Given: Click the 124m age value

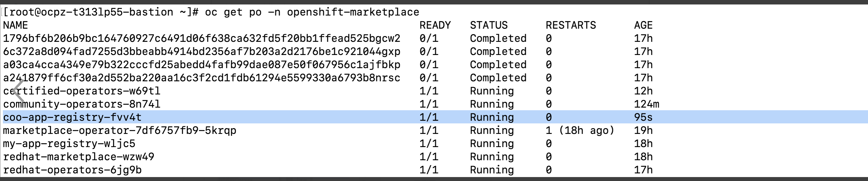Looking at the screenshot, I should click(x=646, y=104).
